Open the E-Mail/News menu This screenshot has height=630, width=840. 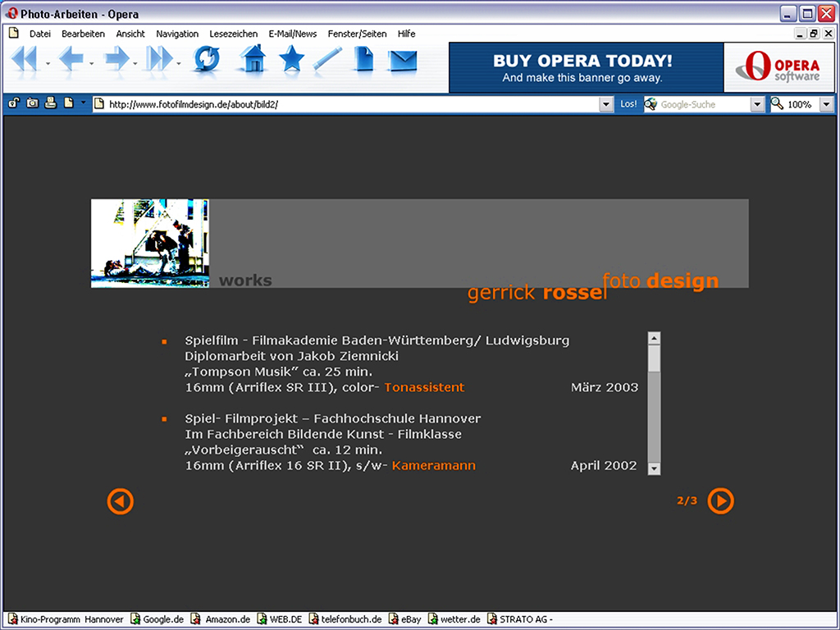click(x=293, y=34)
